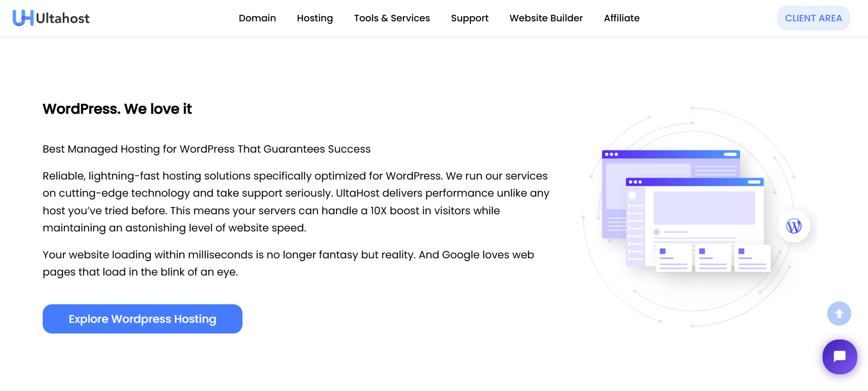Open the Hosting menu
Image resolution: width=868 pixels, height=391 pixels.
(315, 18)
